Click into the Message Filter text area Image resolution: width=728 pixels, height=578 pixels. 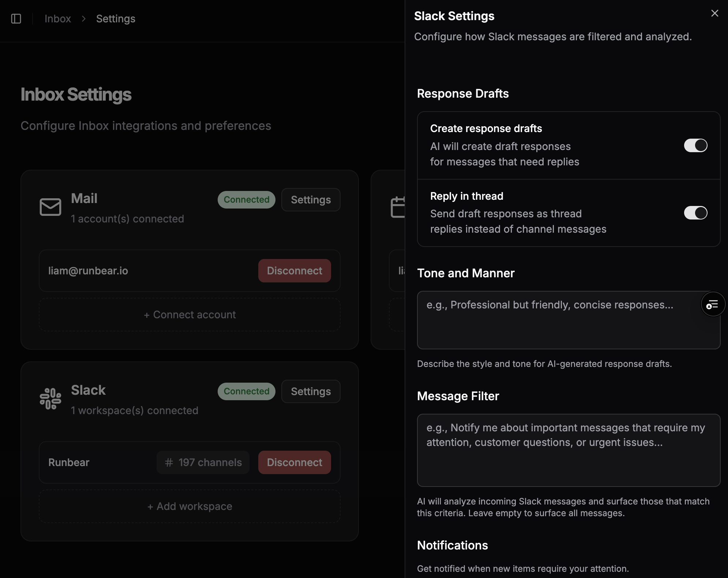click(x=568, y=450)
